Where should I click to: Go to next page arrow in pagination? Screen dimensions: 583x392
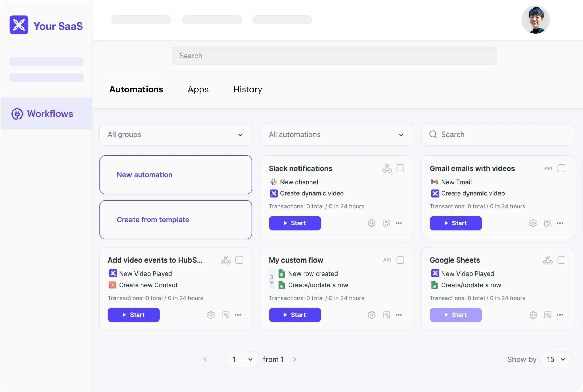coord(295,359)
